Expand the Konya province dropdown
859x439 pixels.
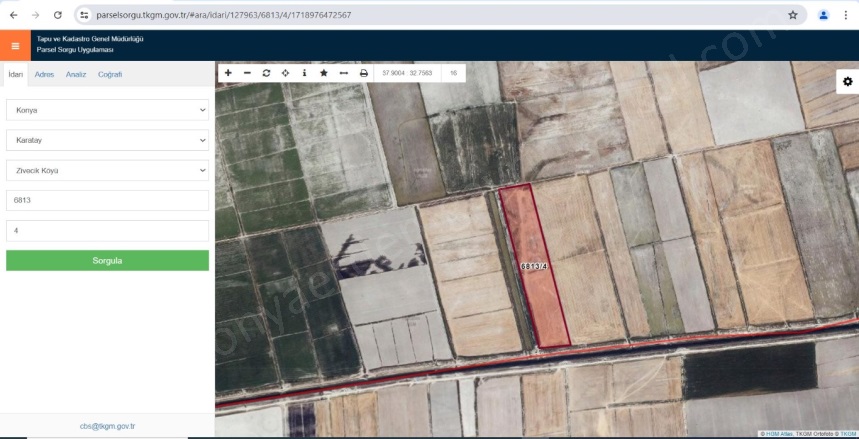click(x=107, y=110)
